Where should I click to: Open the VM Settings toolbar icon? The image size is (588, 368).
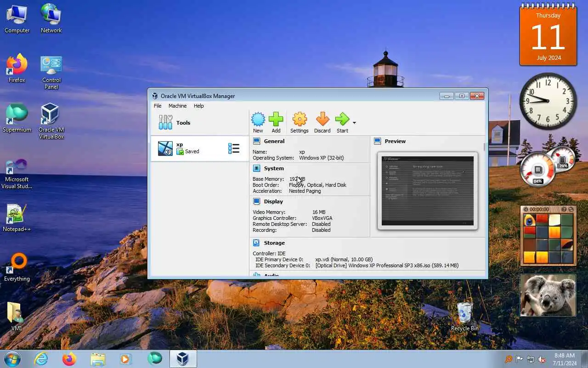(300, 122)
